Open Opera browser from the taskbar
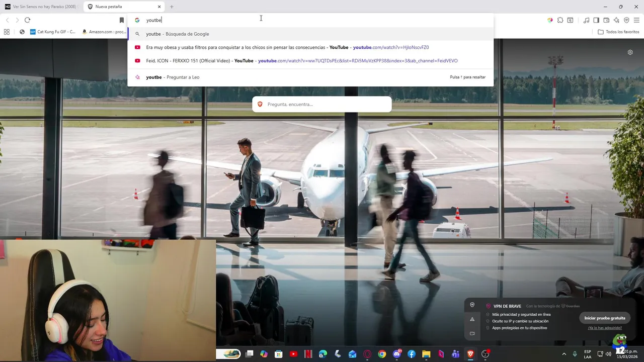 (x=367, y=354)
